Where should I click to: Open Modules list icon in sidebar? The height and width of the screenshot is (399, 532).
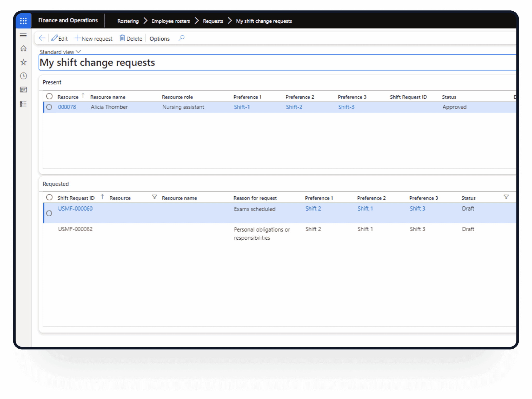23,104
